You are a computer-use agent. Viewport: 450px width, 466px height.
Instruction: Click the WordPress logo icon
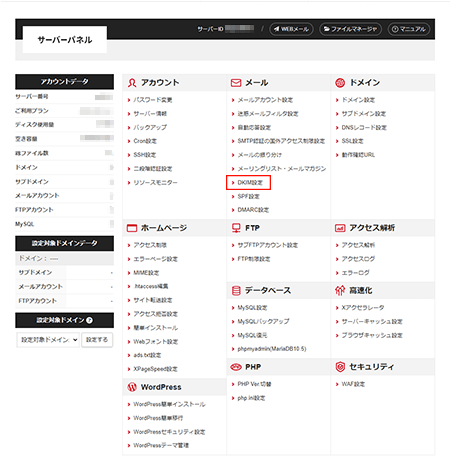click(x=132, y=387)
